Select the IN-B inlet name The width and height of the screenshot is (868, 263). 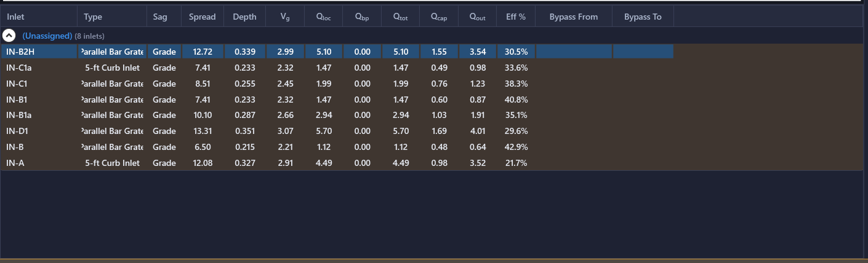pyautogui.click(x=15, y=147)
